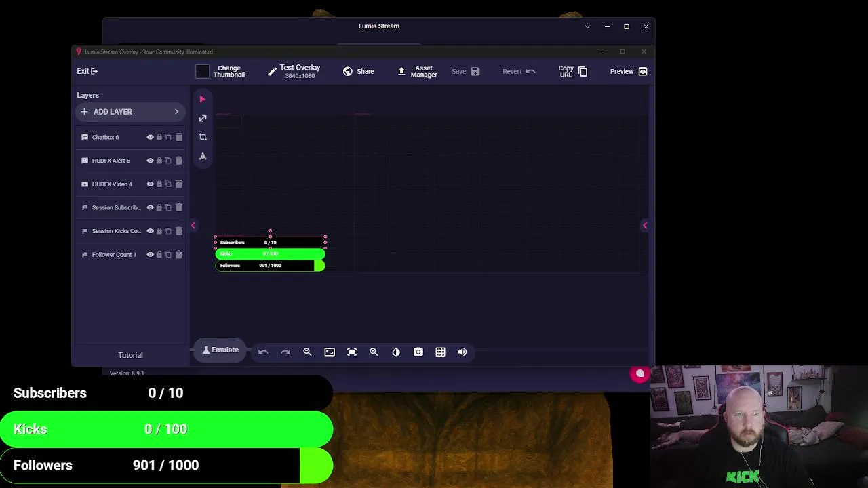Duplicate the Session Kicks Co... layer
The image size is (868, 488).
(x=168, y=231)
